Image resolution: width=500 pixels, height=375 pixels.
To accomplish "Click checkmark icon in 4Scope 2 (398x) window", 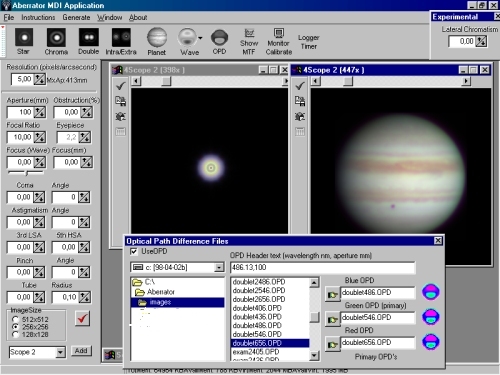I will pos(120,86).
